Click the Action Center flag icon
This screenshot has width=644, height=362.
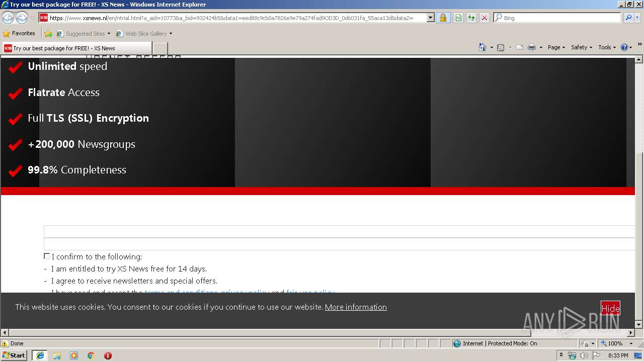pos(596,355)
